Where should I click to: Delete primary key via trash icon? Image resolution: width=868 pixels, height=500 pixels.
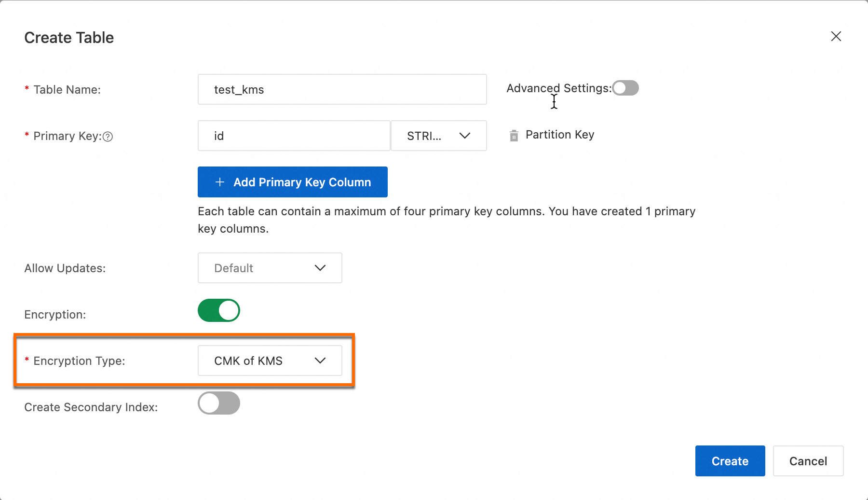[x=514, y=136]
